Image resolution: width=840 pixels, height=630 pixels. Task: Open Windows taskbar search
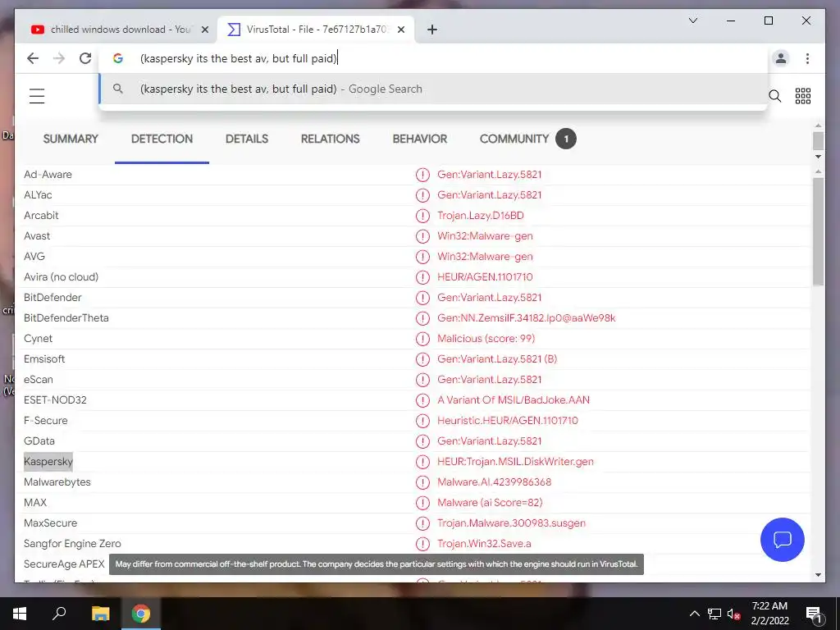(59, 614)
